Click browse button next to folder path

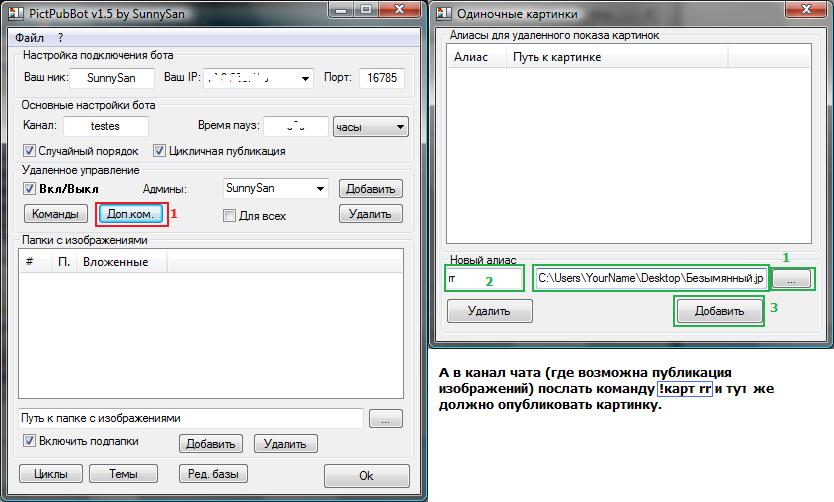point(385,418)
